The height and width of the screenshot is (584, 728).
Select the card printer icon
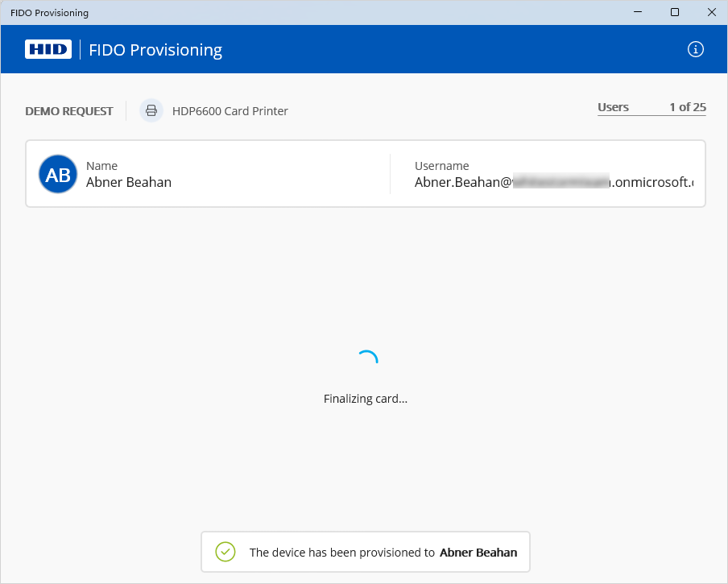point(151,110)
